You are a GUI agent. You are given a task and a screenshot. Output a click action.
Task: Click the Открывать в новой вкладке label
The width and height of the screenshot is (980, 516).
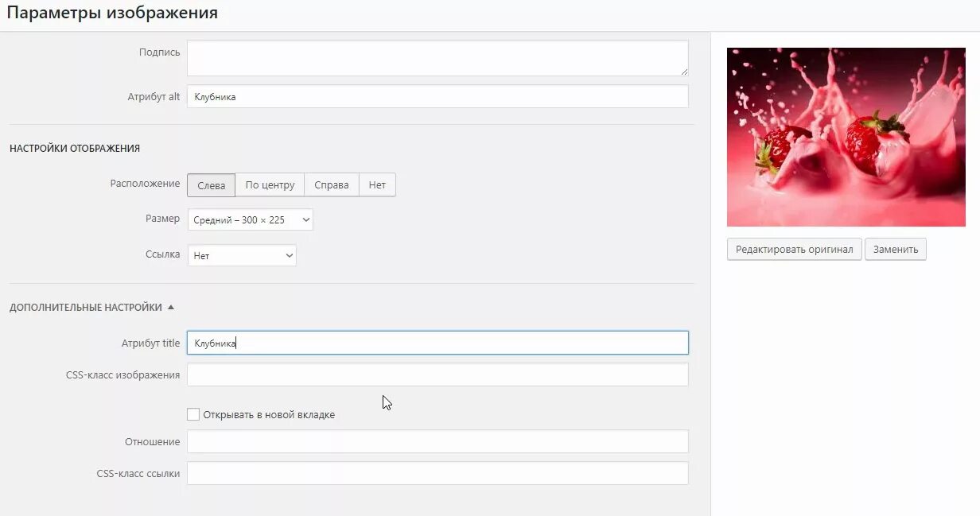pos(269,414)
